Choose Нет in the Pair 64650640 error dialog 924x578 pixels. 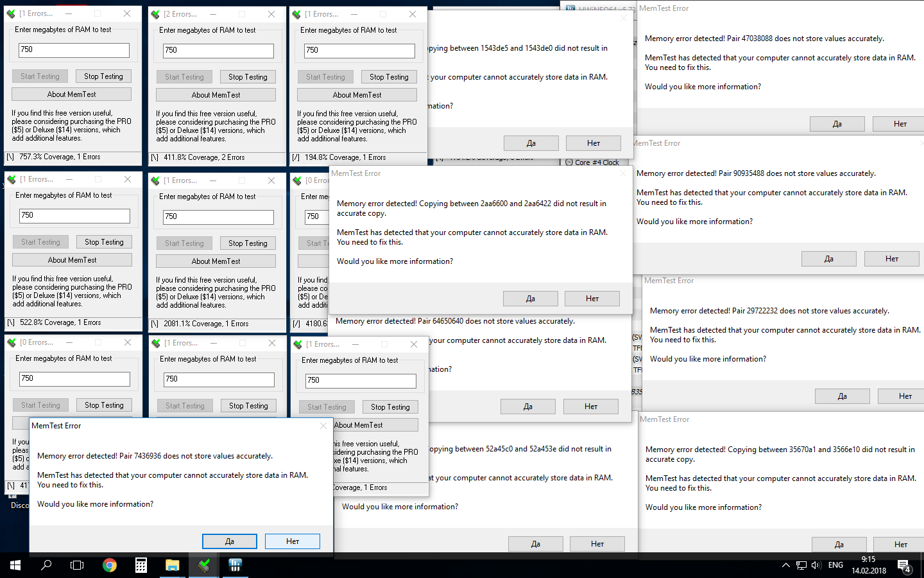tap(591, 407)
